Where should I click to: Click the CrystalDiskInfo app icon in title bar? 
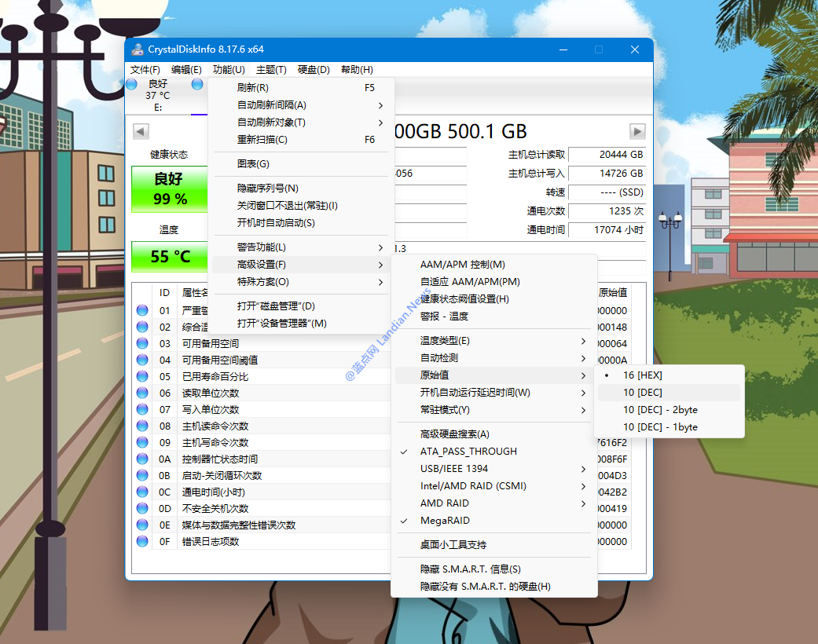point(138,49)
